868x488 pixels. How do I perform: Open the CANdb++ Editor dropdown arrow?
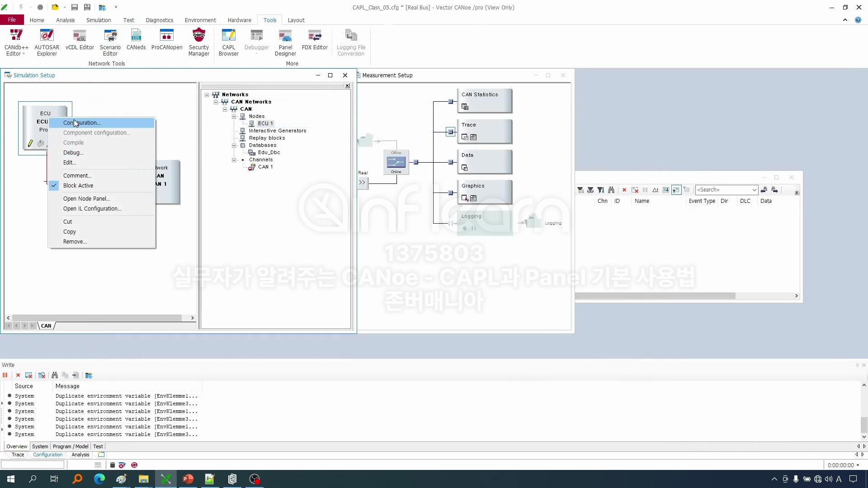pyautogui.click(x=24, y=54)
